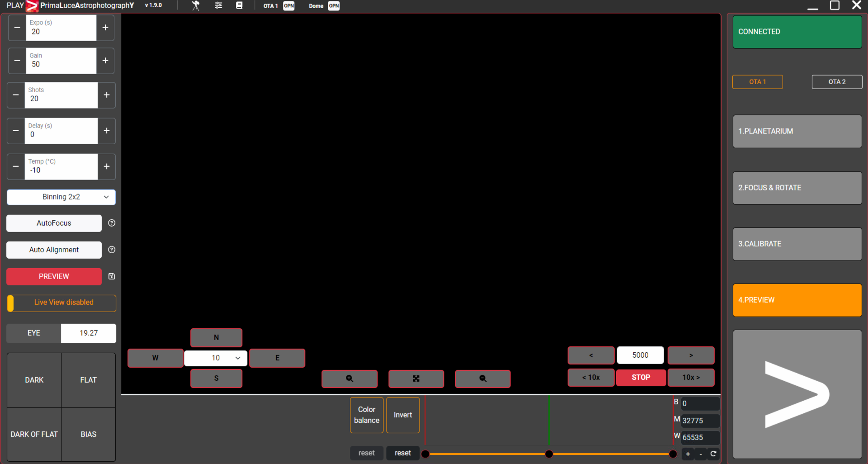868x464 pixels.
Task: Click the histogram refresh icon at bottom right
Action: pos(714,454)
